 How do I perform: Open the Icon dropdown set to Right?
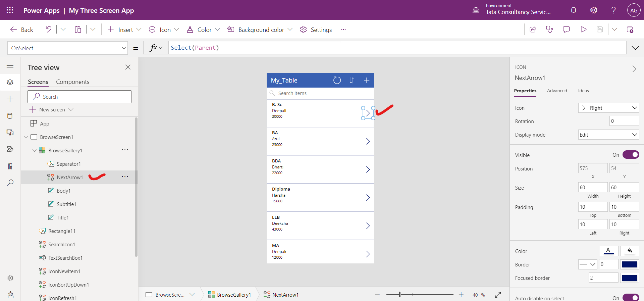click(608, 108)
